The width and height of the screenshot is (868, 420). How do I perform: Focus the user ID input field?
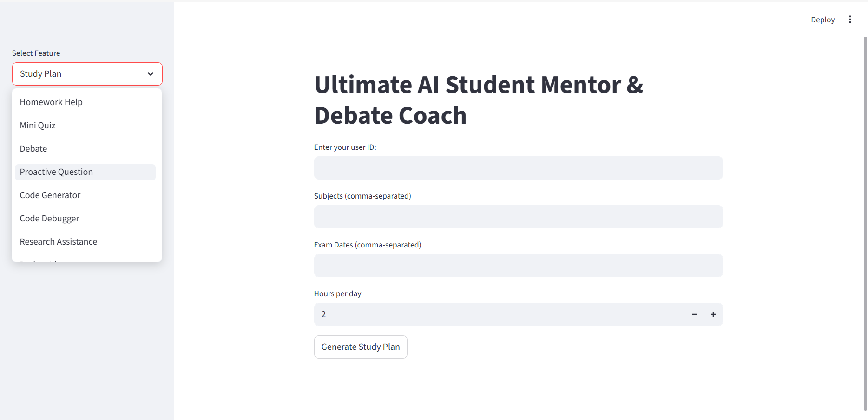[x=518, y=168]
